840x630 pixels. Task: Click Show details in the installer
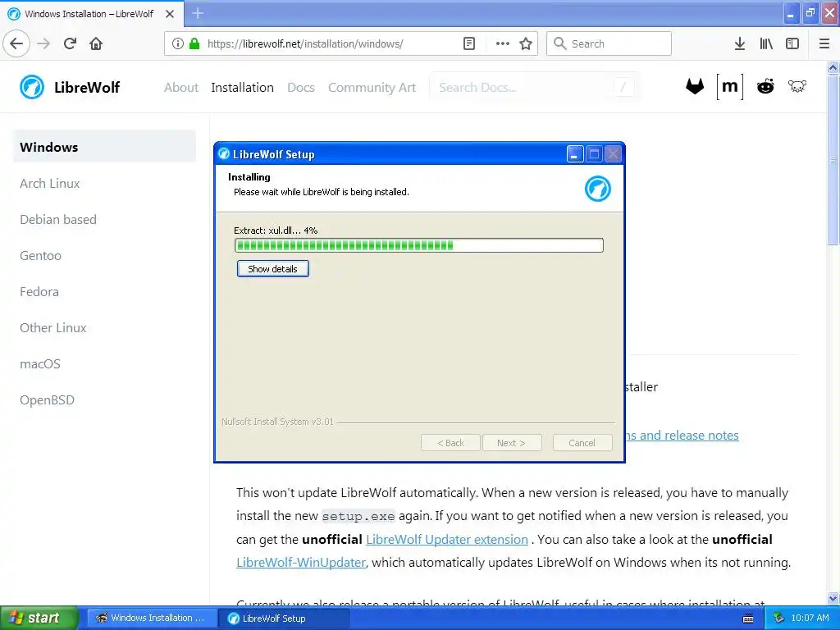tap(272, 269)
